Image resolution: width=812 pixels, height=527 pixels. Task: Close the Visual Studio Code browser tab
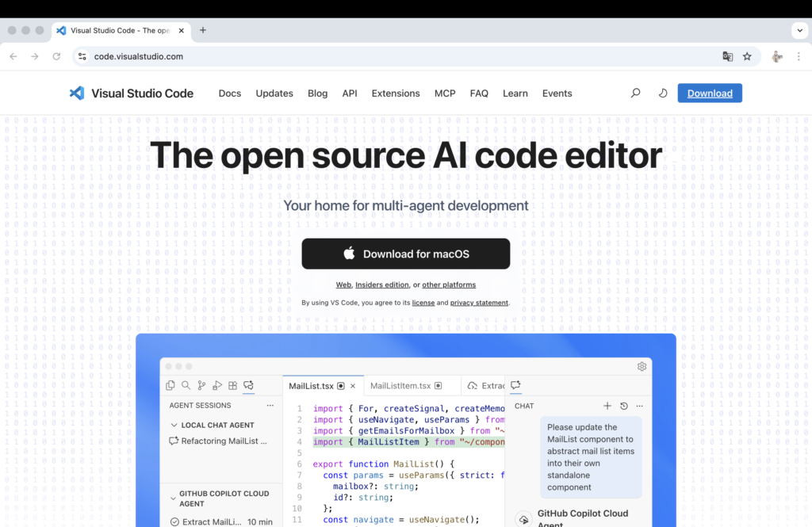tap(182, 31)
